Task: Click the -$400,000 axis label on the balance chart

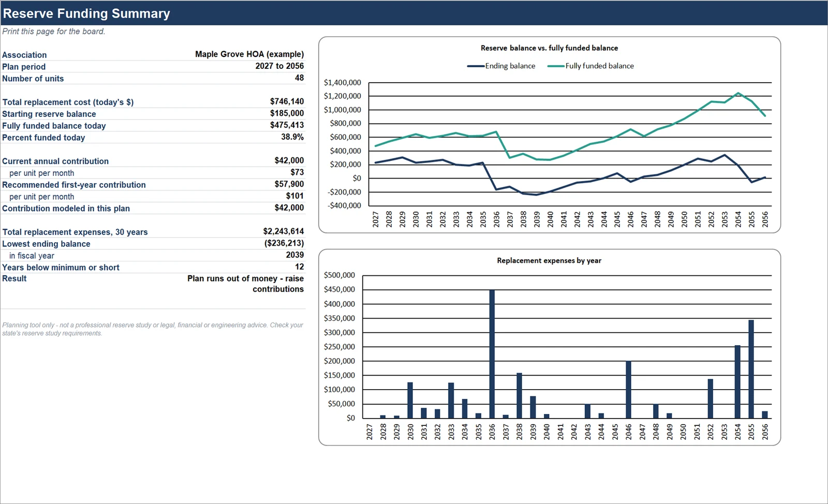Action: [344, 205]
